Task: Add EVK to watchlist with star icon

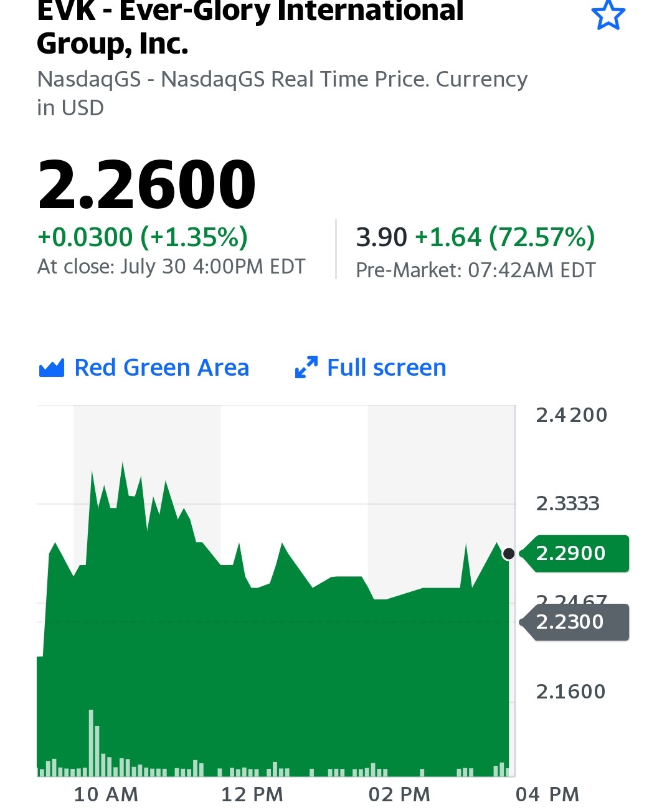Action: (x=607, y=15)
